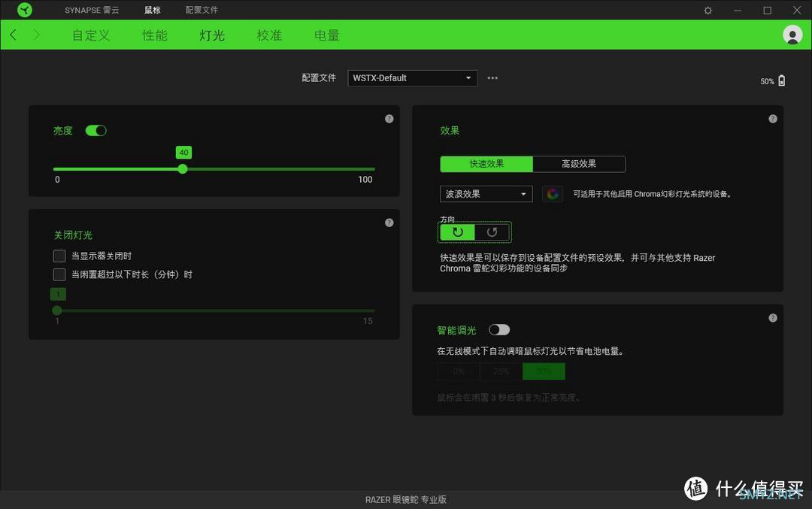The image size is (812, 509).
Task: Check 当闲置超过以下时长 checkbox
Action: pyautogui.click(x=59, y=274)
